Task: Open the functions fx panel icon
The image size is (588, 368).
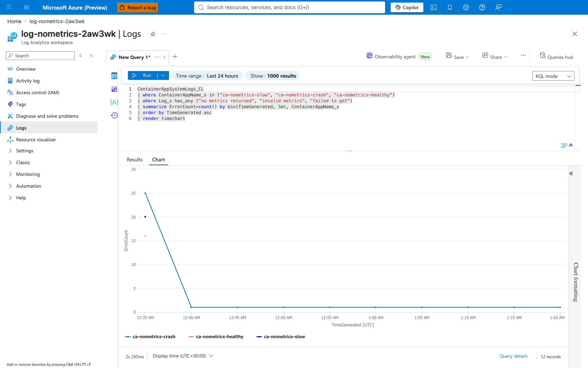Action: click(x=114, y=102)
